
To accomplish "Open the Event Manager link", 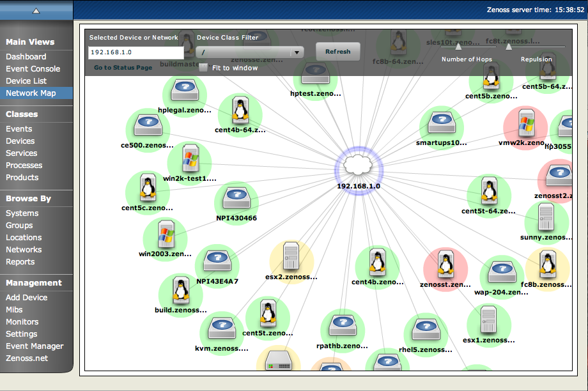I will pyautogui.click(x=35, y=346).
